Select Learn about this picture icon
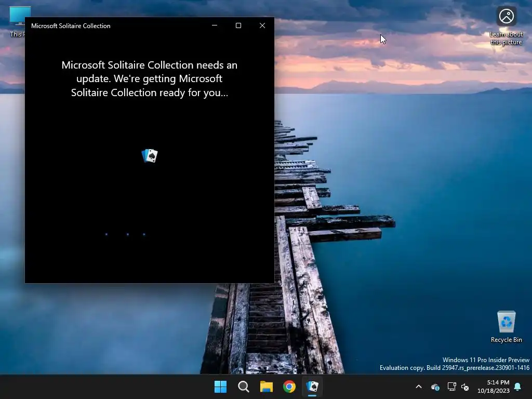Viewport: 532px width, 399px height. point(506,26)
